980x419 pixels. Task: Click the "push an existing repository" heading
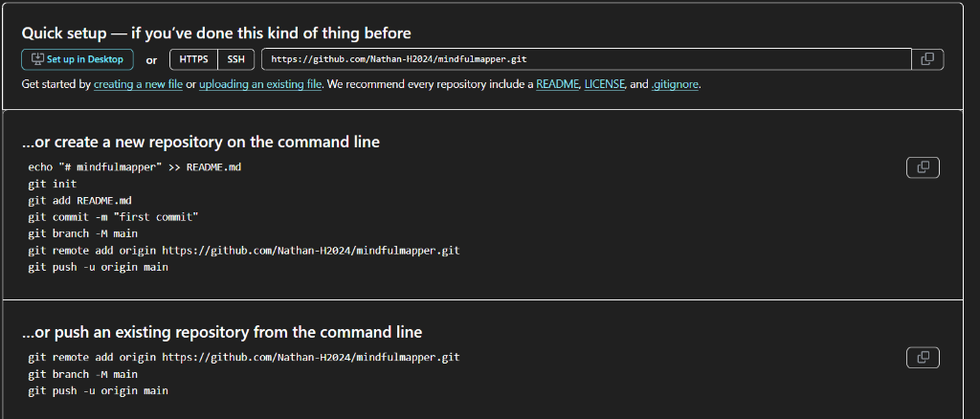point(222,333)
